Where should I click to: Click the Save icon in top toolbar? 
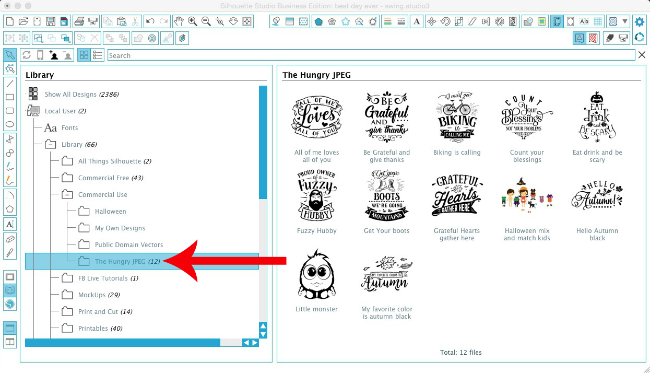(x=51, y=22)
